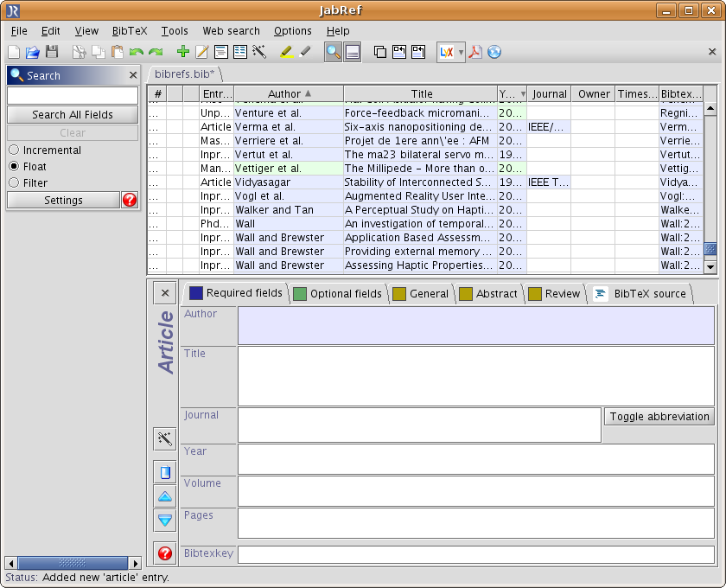The height and width of the screenshot is (588, 726).
Task: Sort table by the Author column header
Action: pyautogui.click(x=284, y=93)
